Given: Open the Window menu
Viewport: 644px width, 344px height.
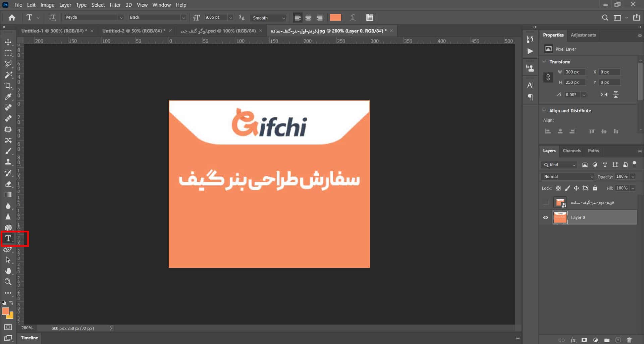Looking at the screenshot, I should [x=161, y=5].
